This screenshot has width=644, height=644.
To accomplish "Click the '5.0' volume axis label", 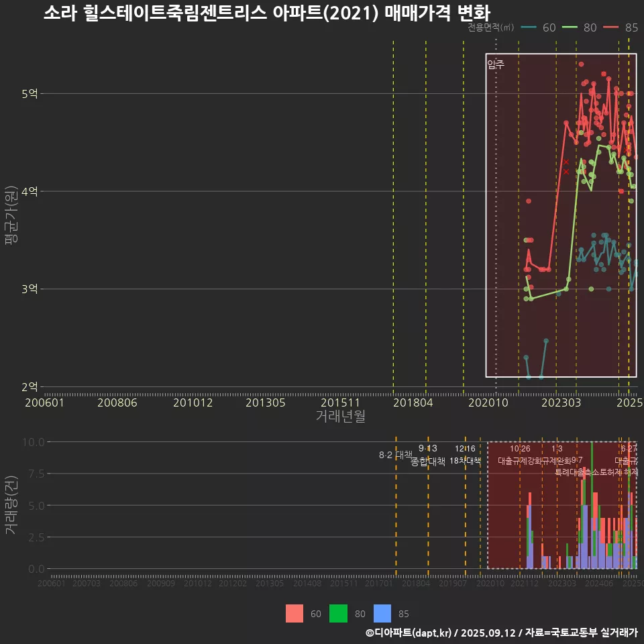I will pos(36,506).
